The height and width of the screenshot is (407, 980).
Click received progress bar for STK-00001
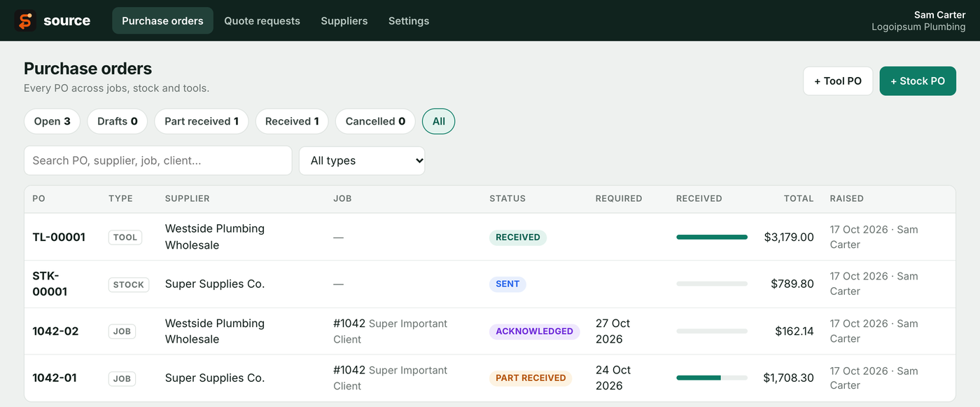(712, 284)
